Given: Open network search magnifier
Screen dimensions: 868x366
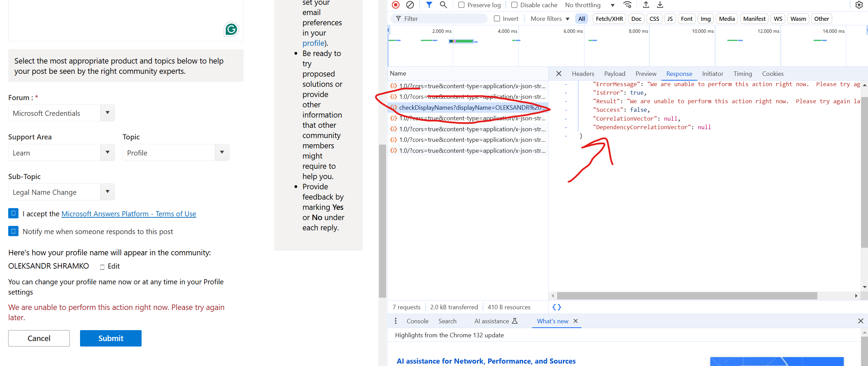Looking at the screenshot, I should 443,5.
